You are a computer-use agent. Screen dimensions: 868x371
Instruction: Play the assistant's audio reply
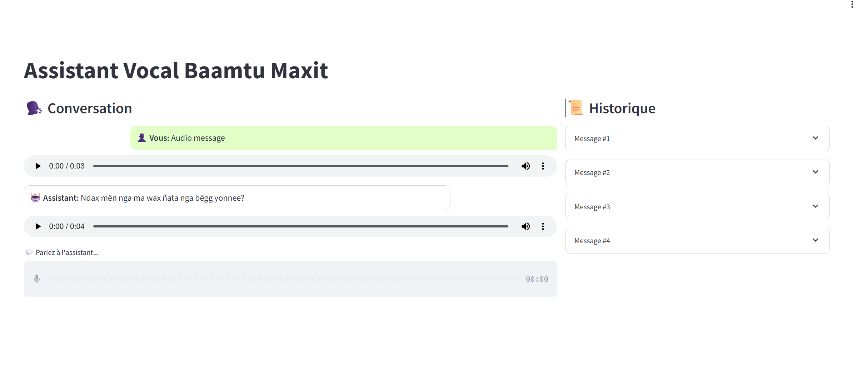pos(38,226)
